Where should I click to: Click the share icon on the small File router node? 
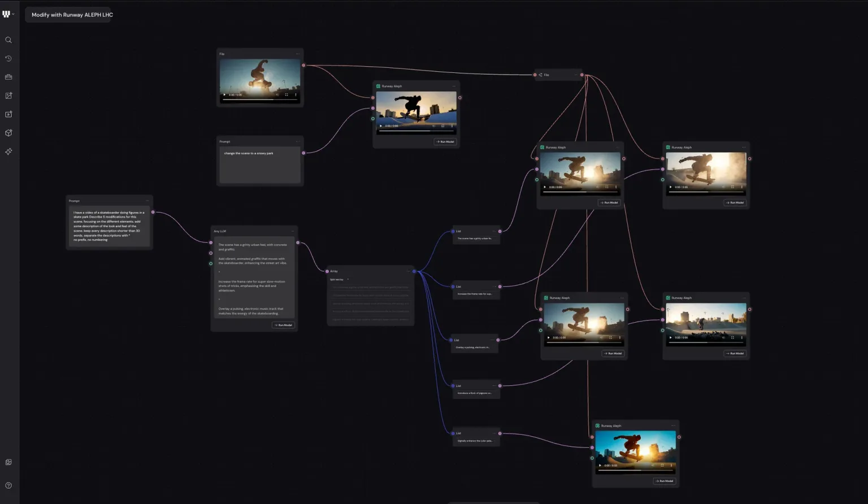tap(541, 75)
